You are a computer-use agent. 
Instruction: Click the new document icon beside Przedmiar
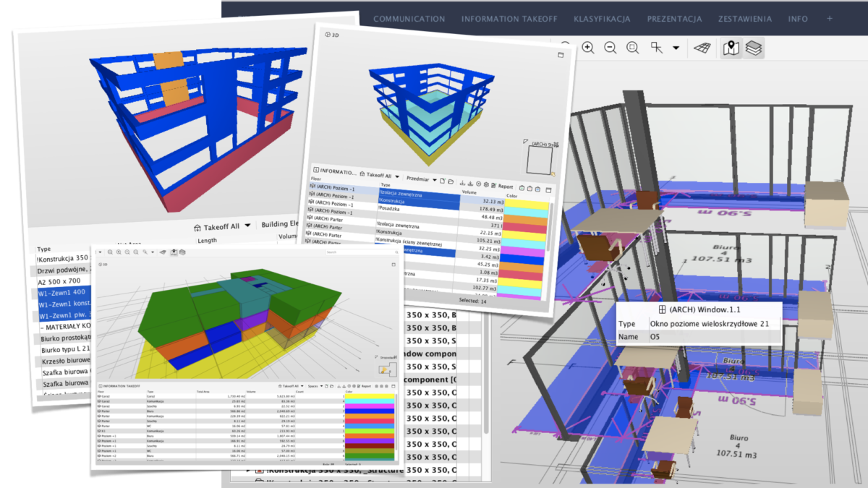click(x=442, y=181)
